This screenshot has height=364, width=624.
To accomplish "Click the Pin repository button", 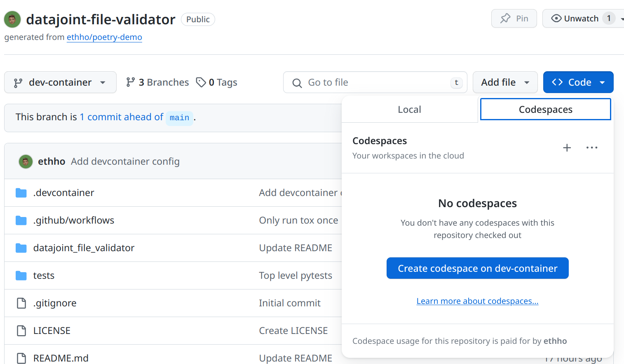I will [514, 19].
